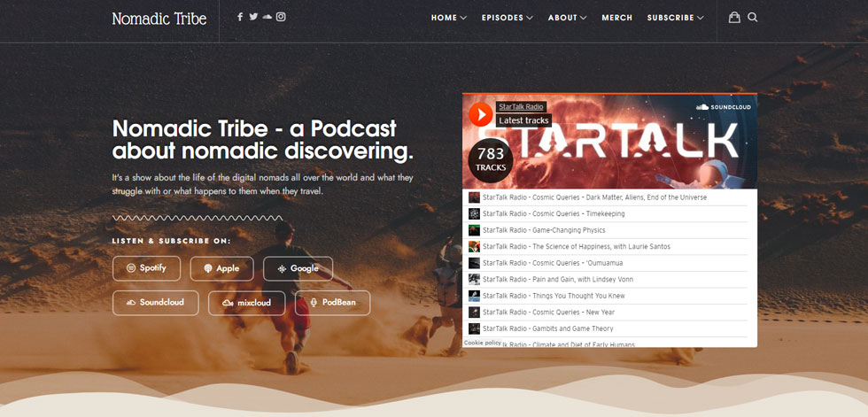Play StarTalk Radio with the orange play button
868x417 pixels.
(480, 114)
